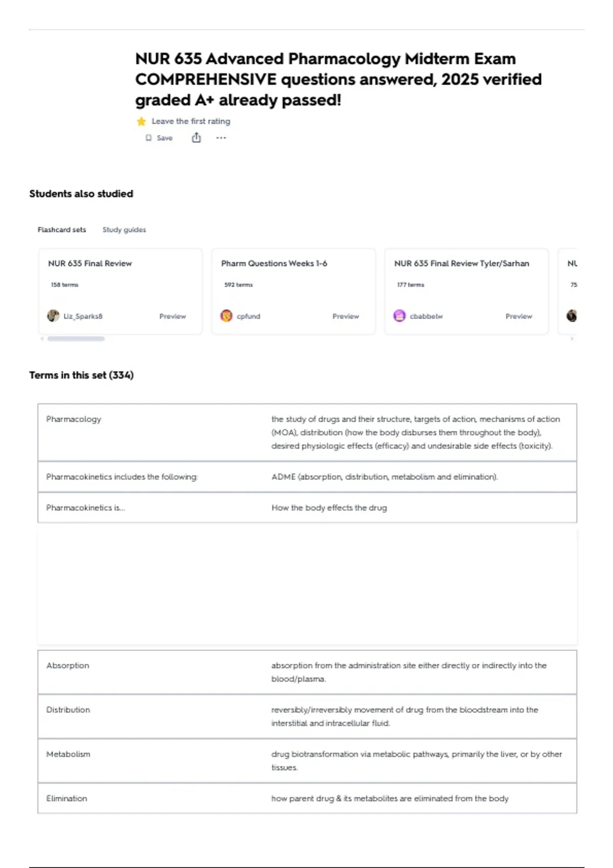Preview NUR 635 Final Review Tyler/Sarhan set

click(519, 317)
